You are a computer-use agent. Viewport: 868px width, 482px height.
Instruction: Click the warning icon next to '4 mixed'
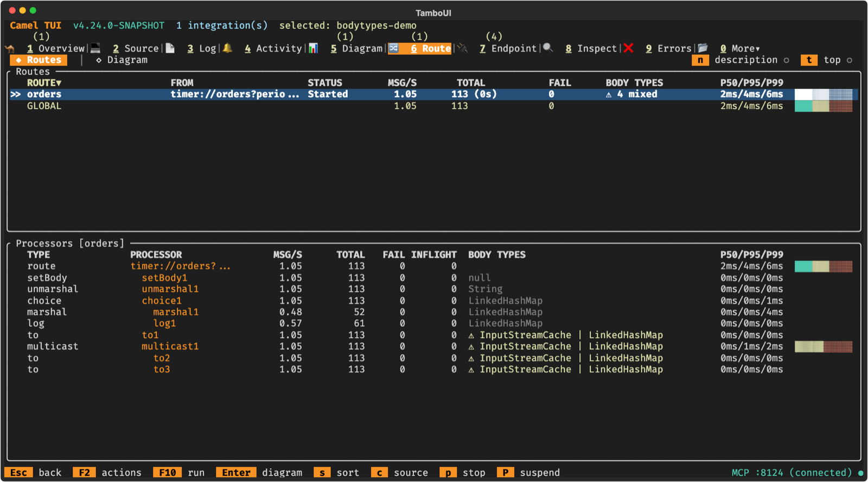coord(609,94)
